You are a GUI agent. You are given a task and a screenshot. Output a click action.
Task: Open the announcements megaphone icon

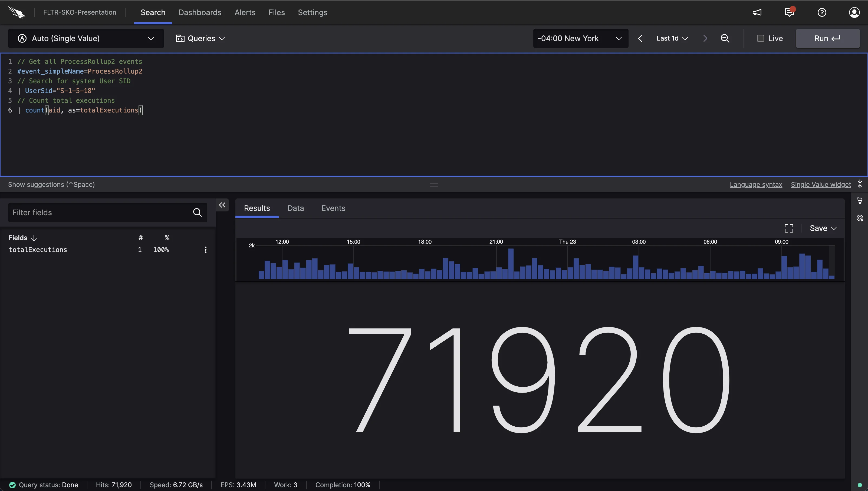pos(757,12)
